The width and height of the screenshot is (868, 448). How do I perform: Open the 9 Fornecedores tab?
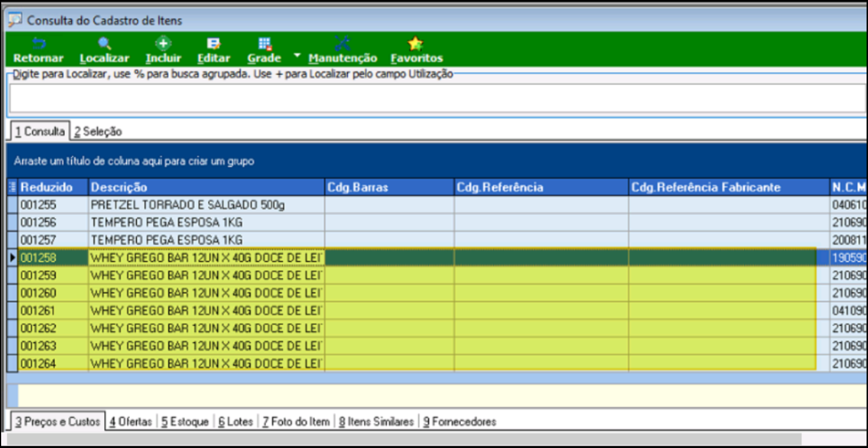(459, 422)
